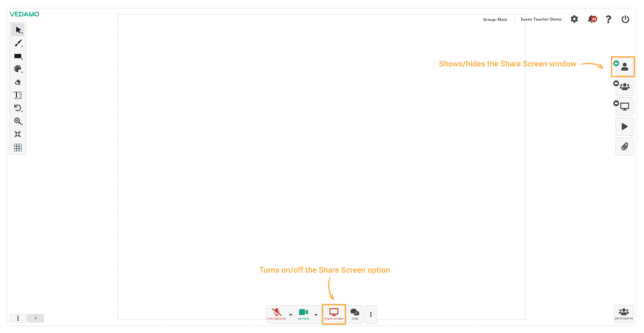Open the more options three-dot menu

point(371,314)
